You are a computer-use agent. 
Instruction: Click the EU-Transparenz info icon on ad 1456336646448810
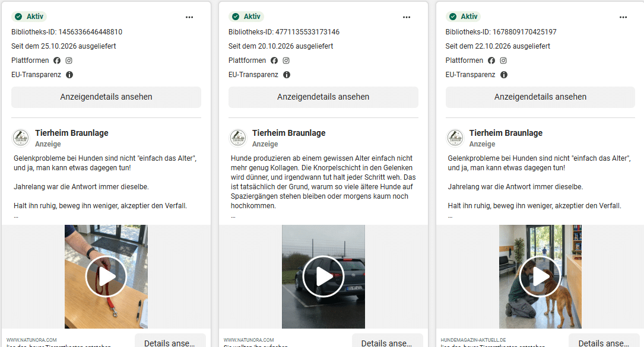point(69,75)
